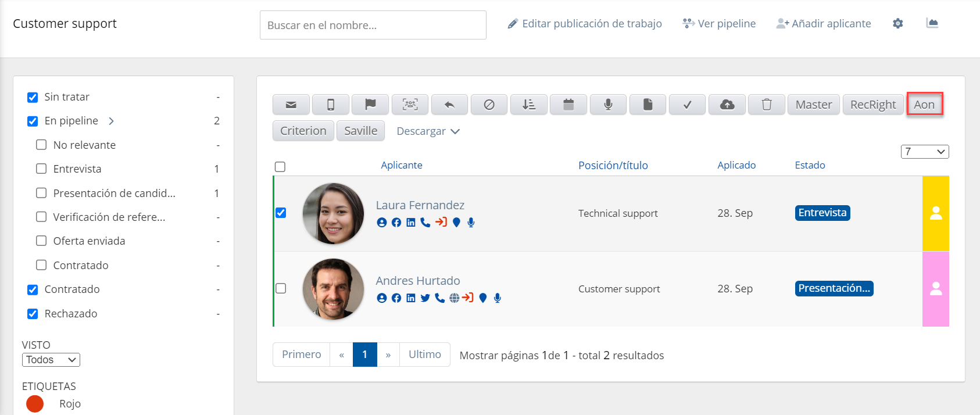Click the Aon button
Image resolution: width=980 pixels, height=415 pixels.
click(924, 105)
